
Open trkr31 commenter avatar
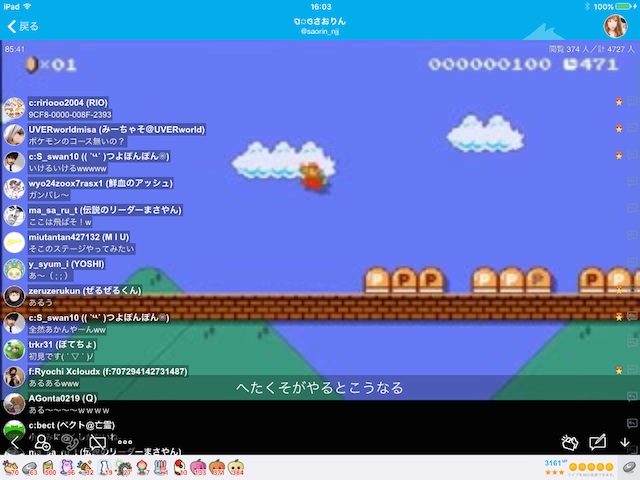pos(14,350)
